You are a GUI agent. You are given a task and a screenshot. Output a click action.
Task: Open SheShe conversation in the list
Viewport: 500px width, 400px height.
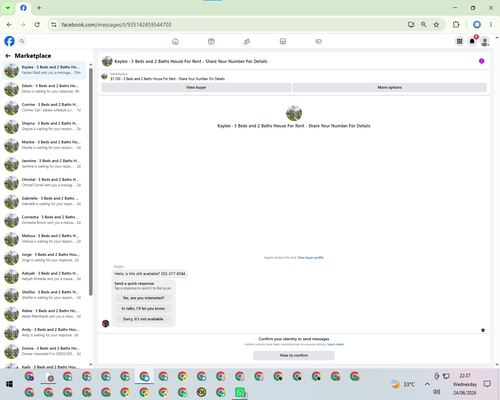coord(44,295)
